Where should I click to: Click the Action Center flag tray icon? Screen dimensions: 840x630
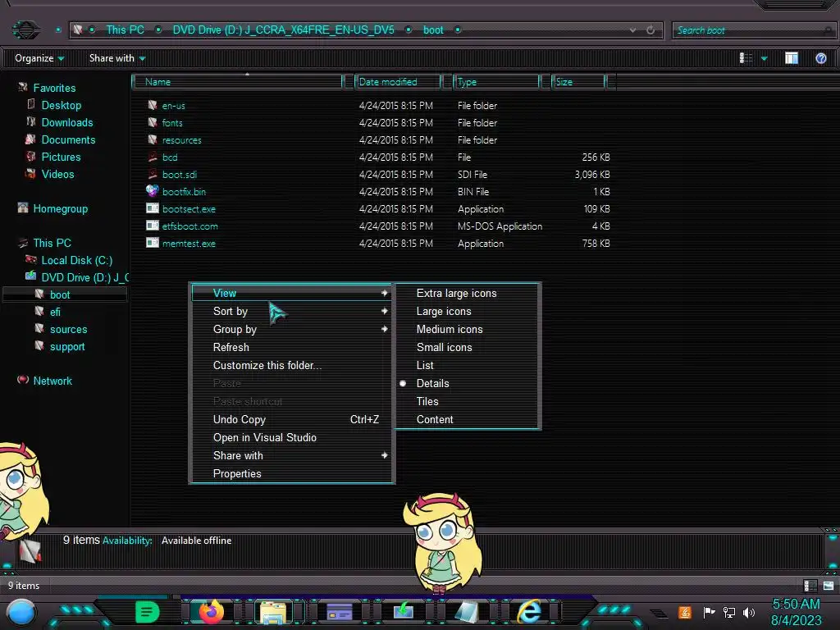tap(709, 612)
